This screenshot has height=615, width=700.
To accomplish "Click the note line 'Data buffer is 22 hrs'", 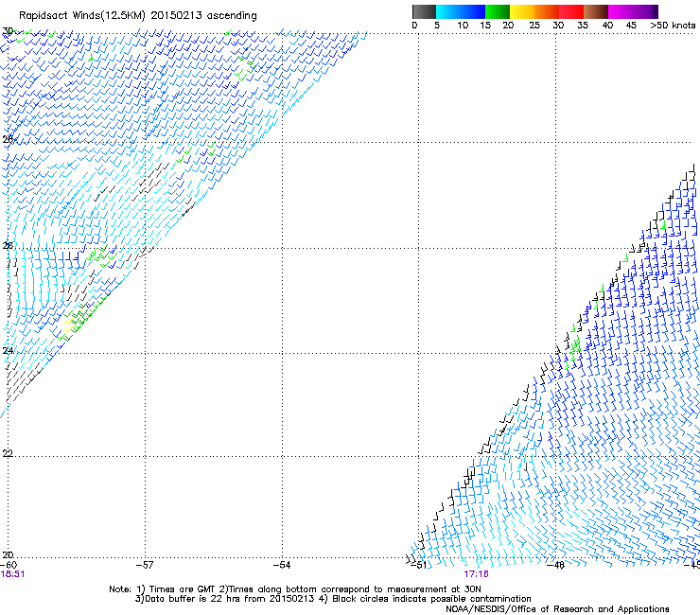I will point(333,599).
